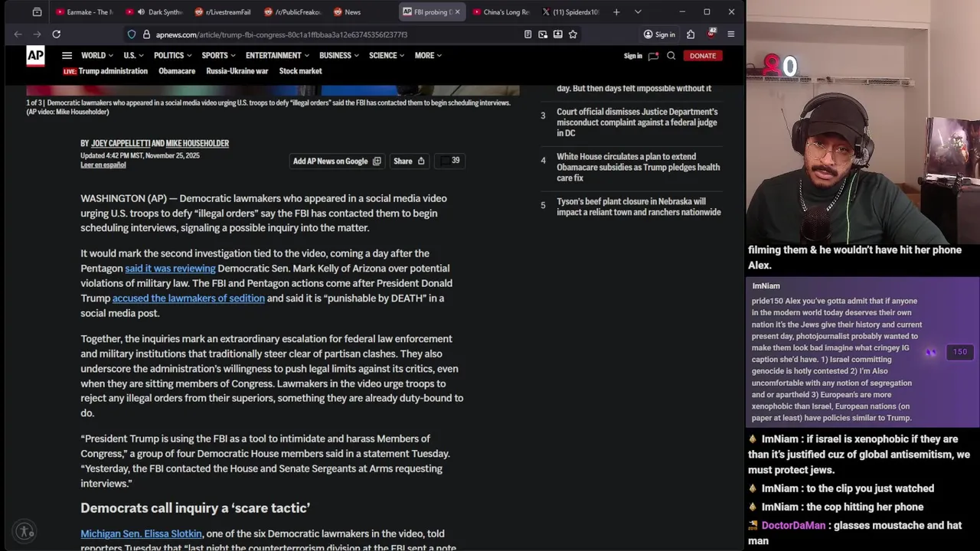980x551 pixels.
Task: Open the Michigan Sen. Elissa Slotkin link
Action: (141, 533)
